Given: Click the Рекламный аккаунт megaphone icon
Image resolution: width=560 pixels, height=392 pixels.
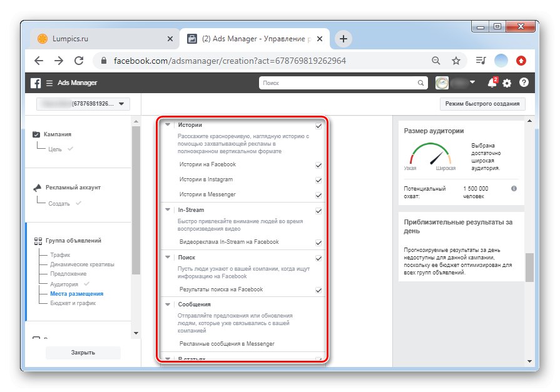Looking at the screenshot, I should pyautogui.click(x=37, y=188).
